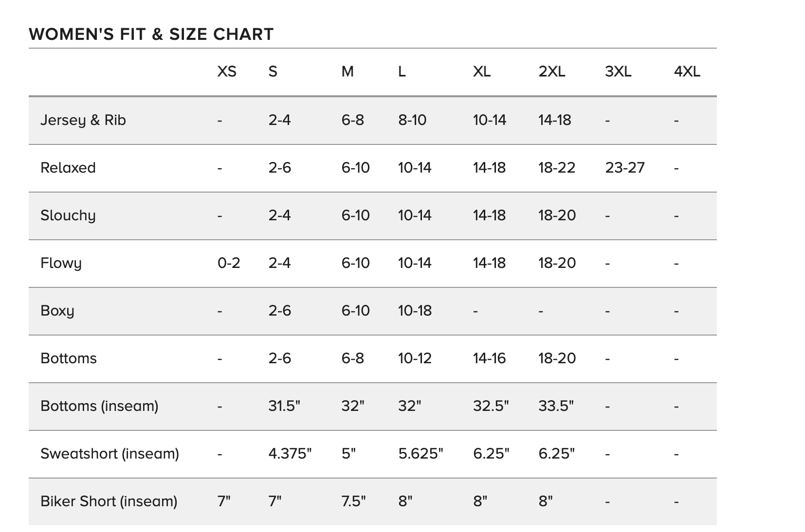Click the Bottoms (inseam) row label

coord(99,406)
